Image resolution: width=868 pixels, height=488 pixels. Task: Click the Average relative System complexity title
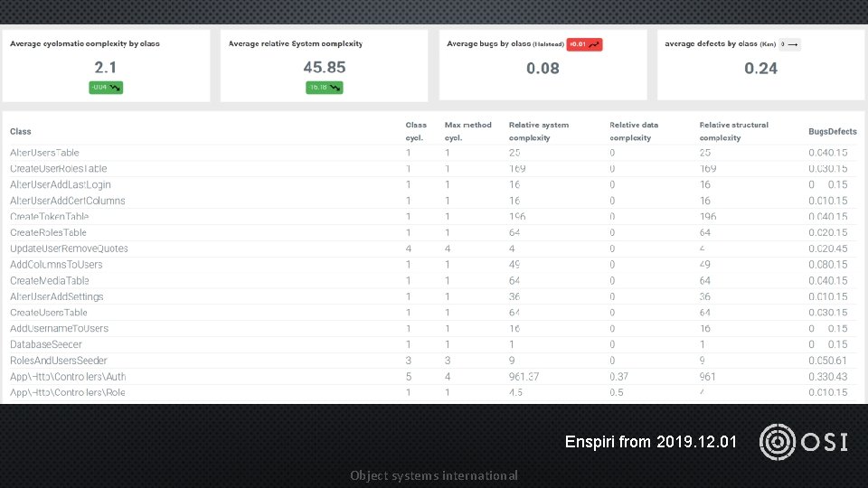coord(296,43)
